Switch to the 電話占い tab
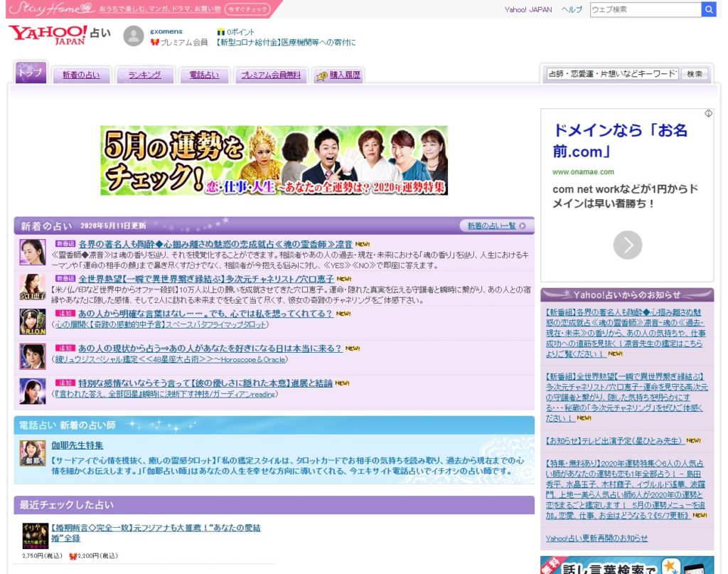The image size is (728, 574). pyautogui.click(x=204, y=75)
